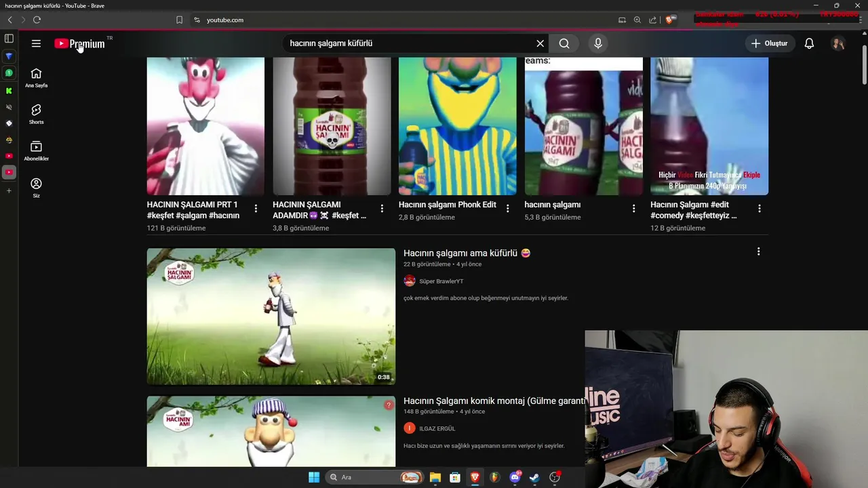This screenshot has height=488, width=868.
Task: Open the Kick pinned tab
Action: pyautogui.click(x=9, y=90)
